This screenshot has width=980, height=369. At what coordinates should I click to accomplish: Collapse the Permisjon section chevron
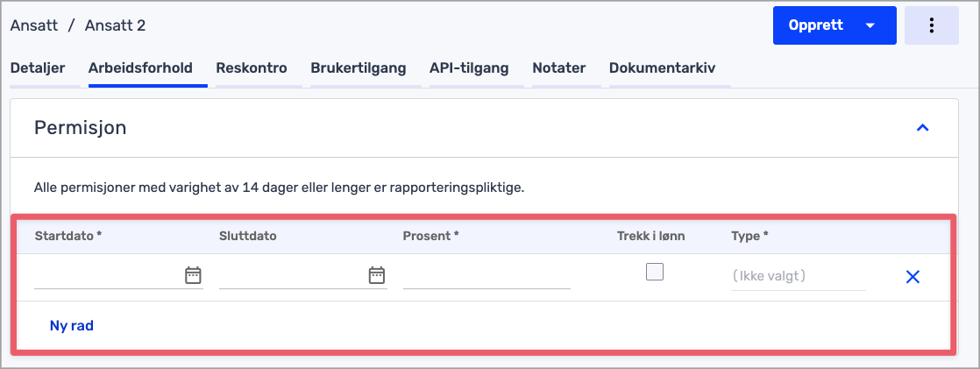coord(921,128)
